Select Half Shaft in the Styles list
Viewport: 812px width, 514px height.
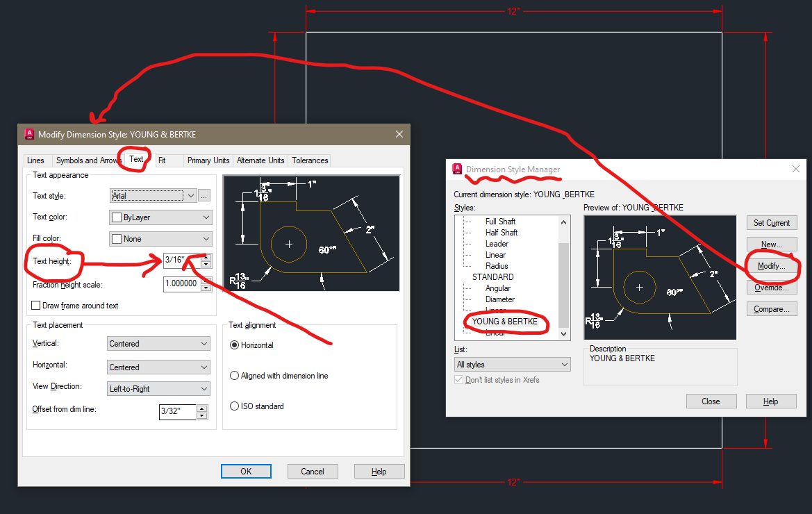(x=502, y=233)
